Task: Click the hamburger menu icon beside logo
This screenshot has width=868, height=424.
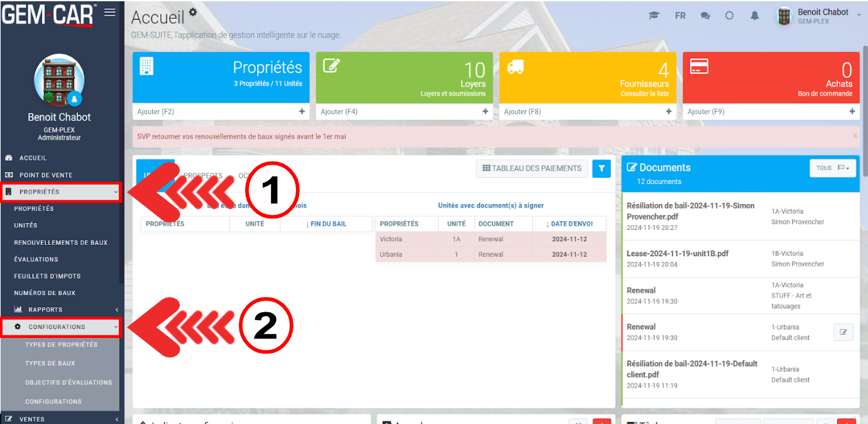Action: point(110,13)
